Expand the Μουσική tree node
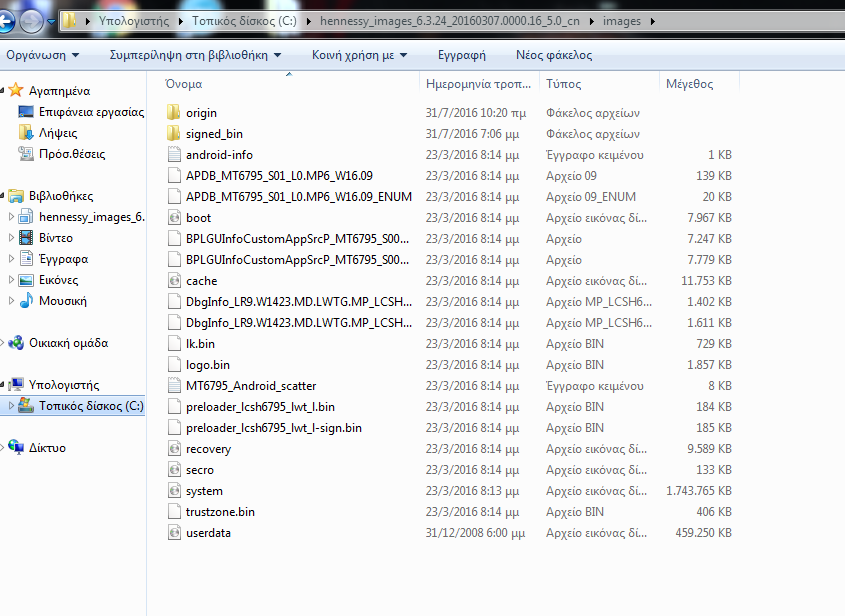Viewport: 845px width, 616px height. pos(11,301)
